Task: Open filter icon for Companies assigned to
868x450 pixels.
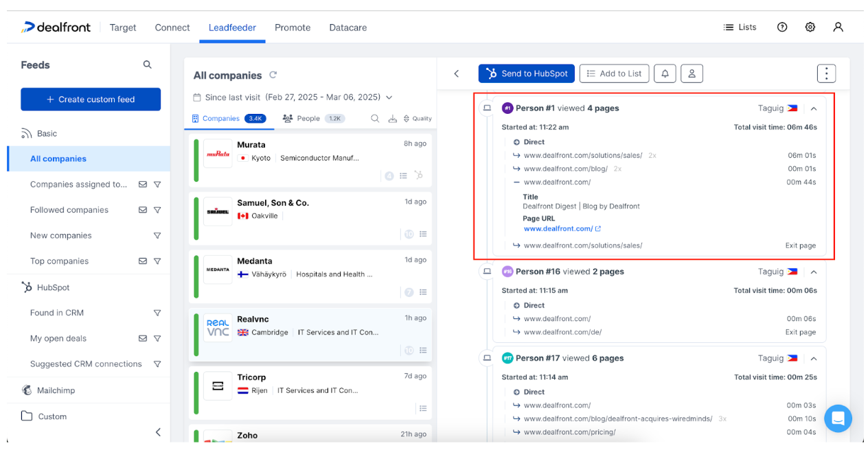Action: point(157,185)
